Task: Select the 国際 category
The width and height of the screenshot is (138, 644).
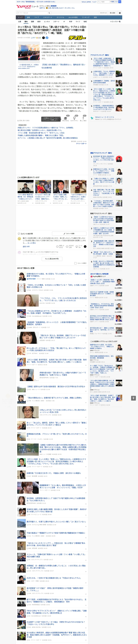Action: (32, 21)
